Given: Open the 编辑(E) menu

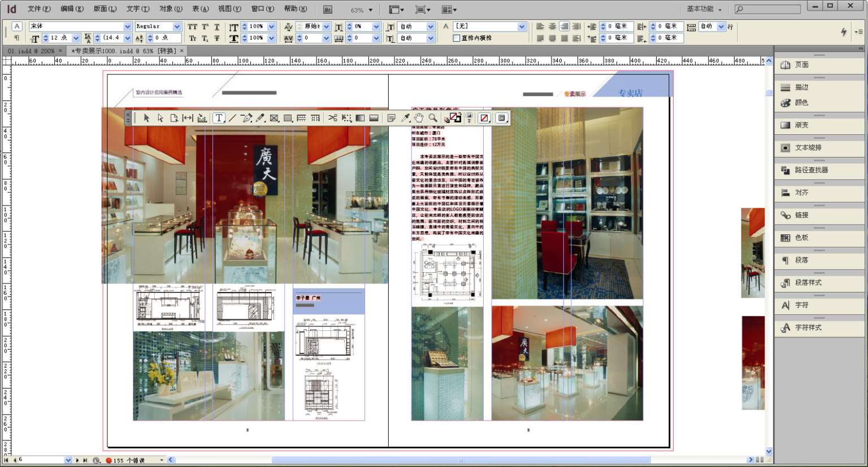Looking at the screenshot, I should click(72, 9).
